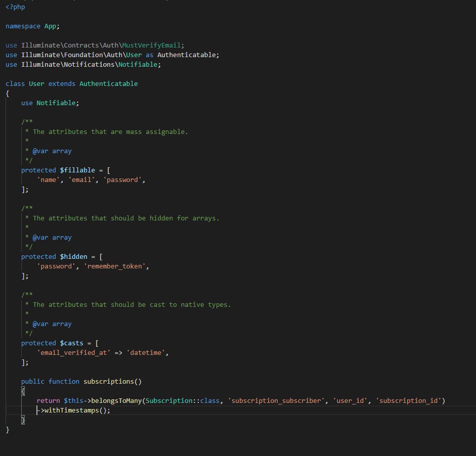The height and width of the screenshot is (456, 476).
Task: Click the 'email_verified_at' key string
Action: [73, 352]
